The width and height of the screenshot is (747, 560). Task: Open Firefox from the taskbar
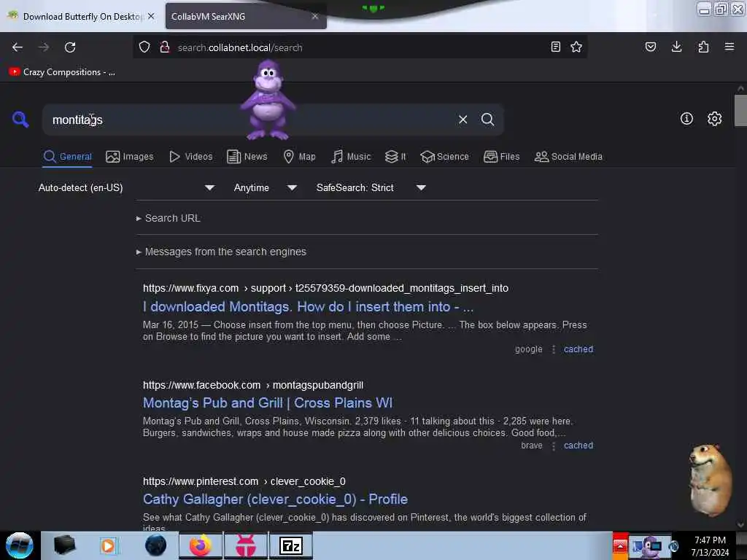point(201,545)
